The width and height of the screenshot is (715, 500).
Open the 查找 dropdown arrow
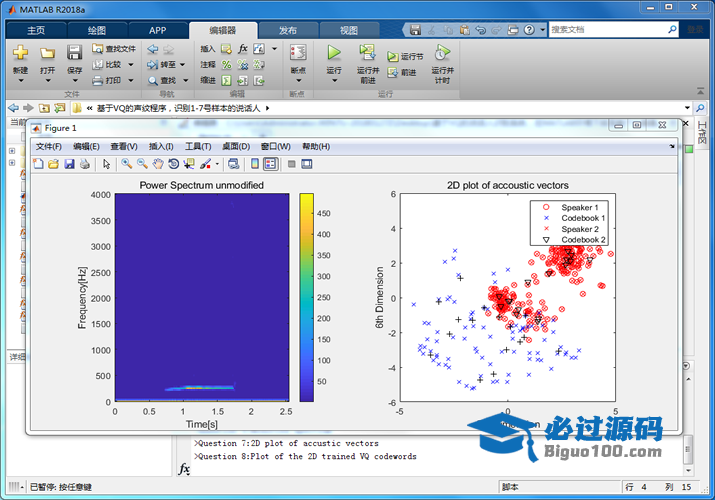(186, 81)
